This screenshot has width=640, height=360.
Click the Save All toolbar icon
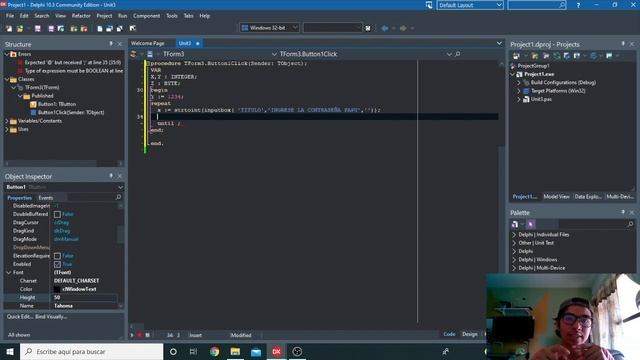[x=51, y=29]
